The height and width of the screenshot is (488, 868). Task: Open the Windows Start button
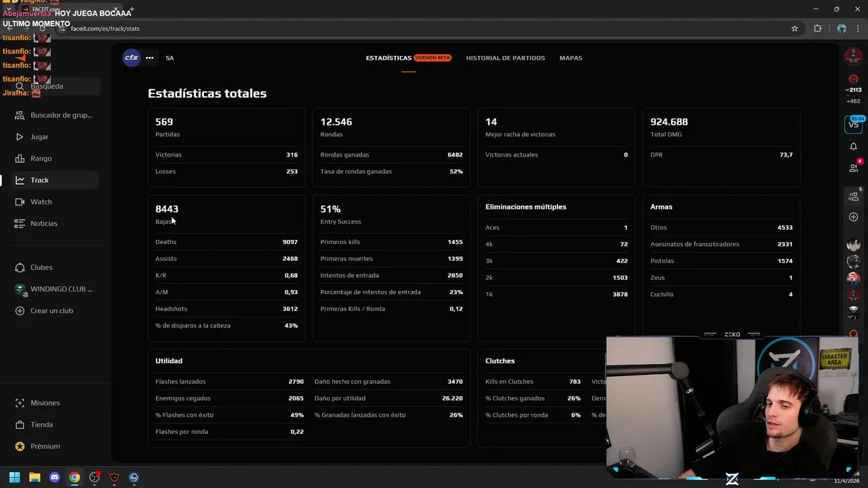coord(14,477)
